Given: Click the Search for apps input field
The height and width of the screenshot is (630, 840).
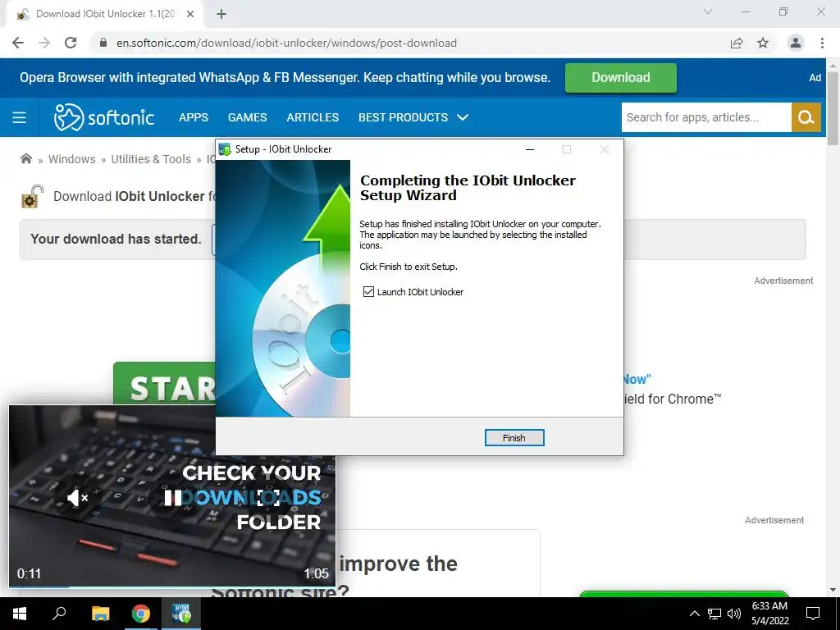Looking at the screenshot, I should (x=706, y=117).
